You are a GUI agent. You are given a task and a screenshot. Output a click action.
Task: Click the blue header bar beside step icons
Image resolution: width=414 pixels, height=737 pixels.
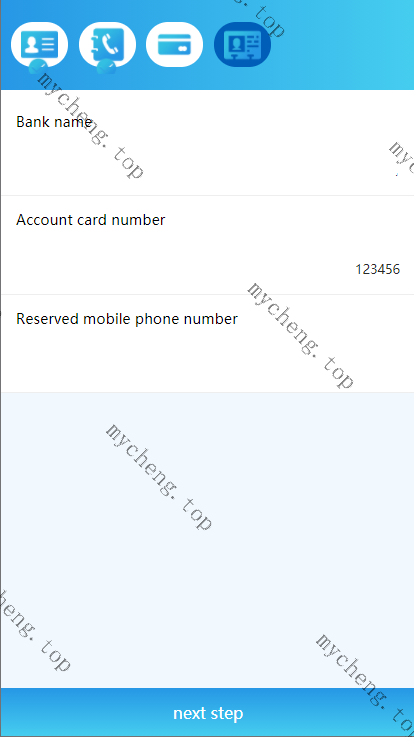(343, 45)
